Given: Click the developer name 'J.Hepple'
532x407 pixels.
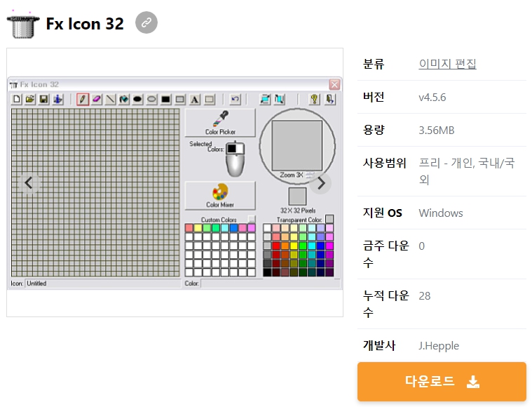Looking at the screenshot, I should pos(439,346).
